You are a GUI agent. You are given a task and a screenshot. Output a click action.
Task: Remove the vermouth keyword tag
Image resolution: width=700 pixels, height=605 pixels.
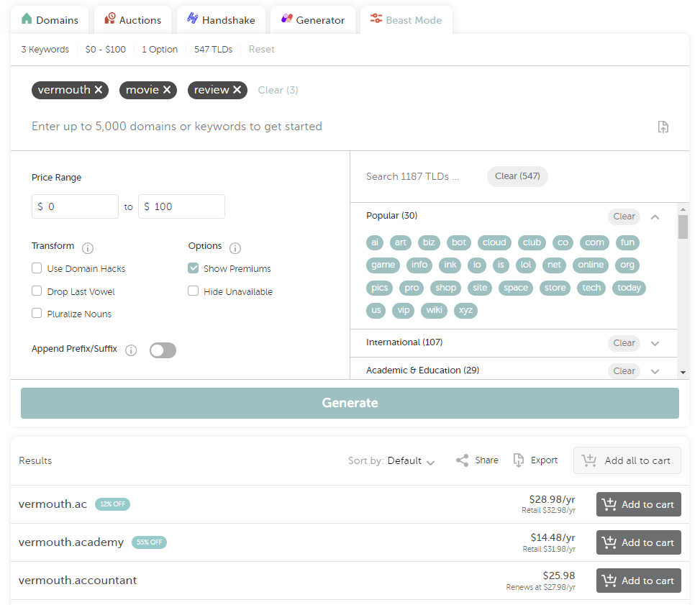(99, 90)
